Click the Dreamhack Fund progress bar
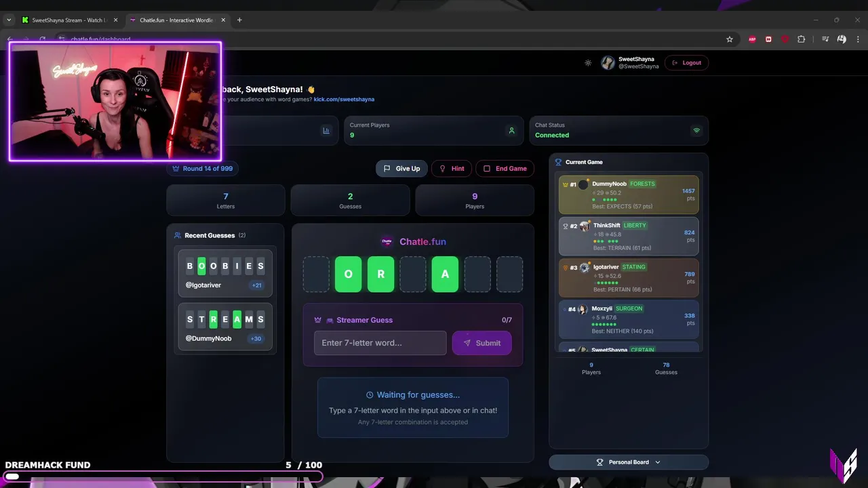The image size is (868, 488). click(163, 476)
